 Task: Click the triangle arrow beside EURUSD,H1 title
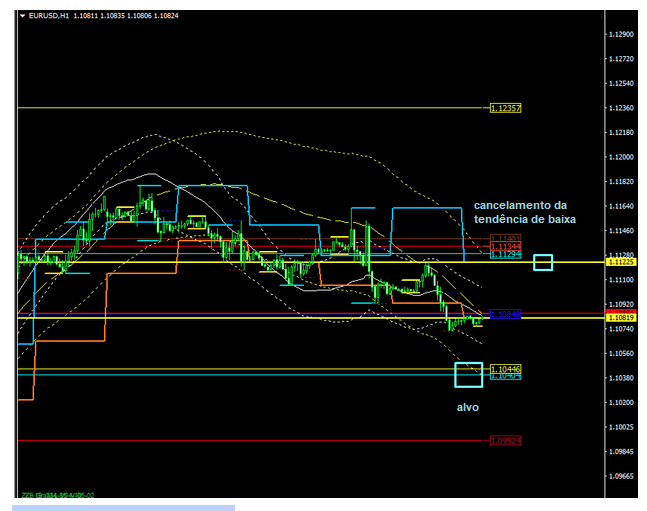coord(23,16)
